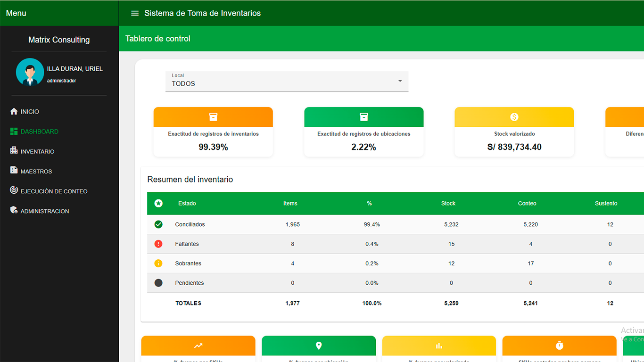Click the Stock valorizado label
644x362 pixels.
coord(514,134)
